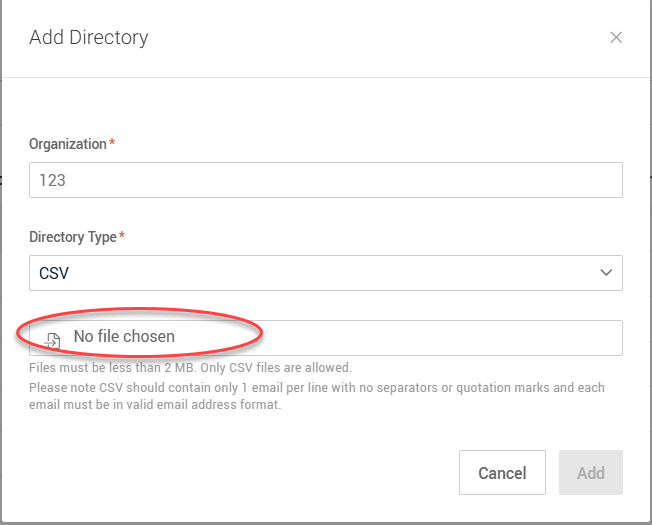Click the Organization field label

[67, 144]
